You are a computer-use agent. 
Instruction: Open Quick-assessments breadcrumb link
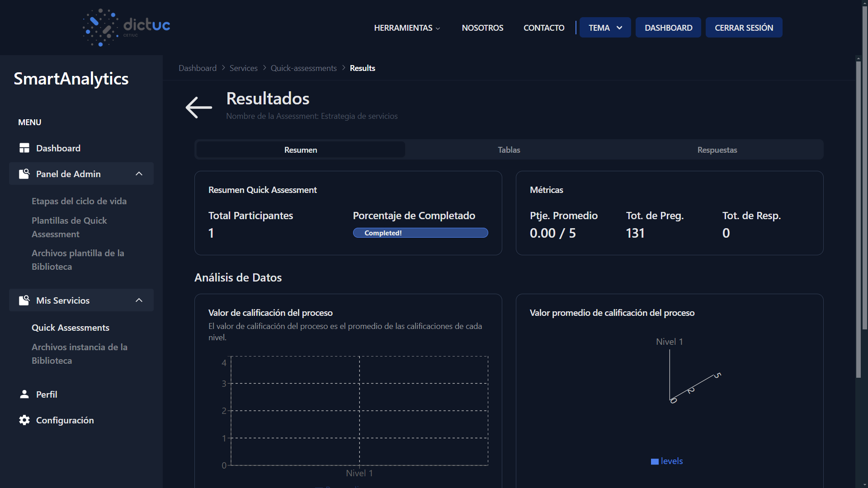coord(303,68)
